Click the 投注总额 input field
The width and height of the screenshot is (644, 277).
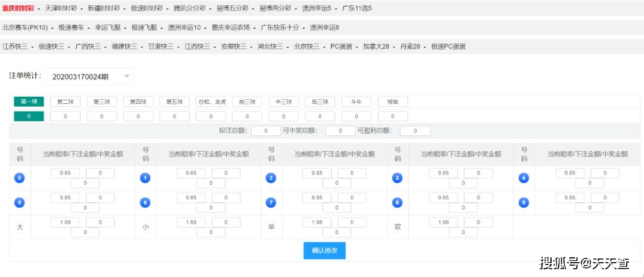pyautogui.click(x=266, y=131)
